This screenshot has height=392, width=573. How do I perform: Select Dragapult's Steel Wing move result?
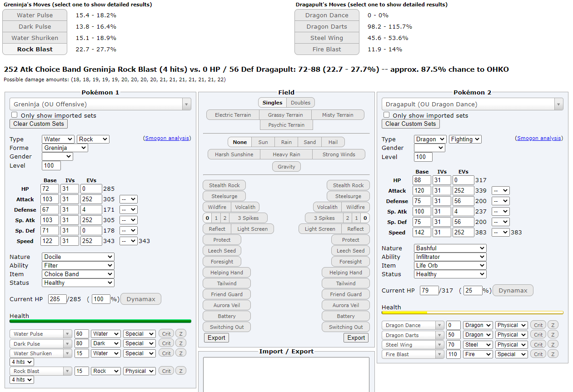(x=327, y=38)
